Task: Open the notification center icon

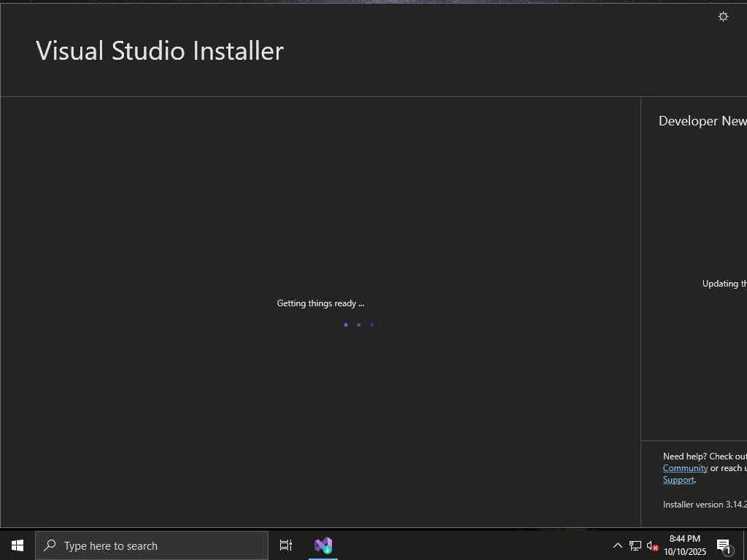Action: 724,546
